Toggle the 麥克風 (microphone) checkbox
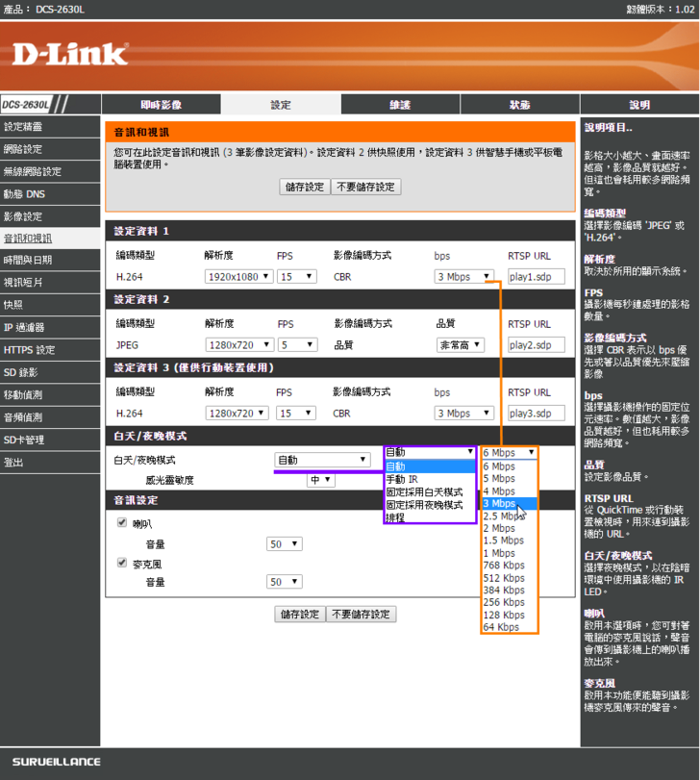 (121, 562)
